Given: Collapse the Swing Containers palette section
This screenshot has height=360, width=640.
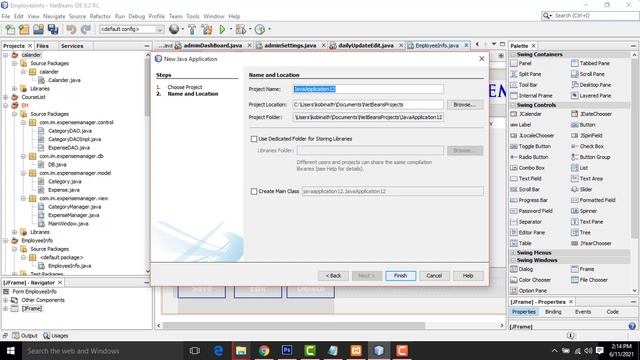Looking at the screenshot, I should coord(513,54).
